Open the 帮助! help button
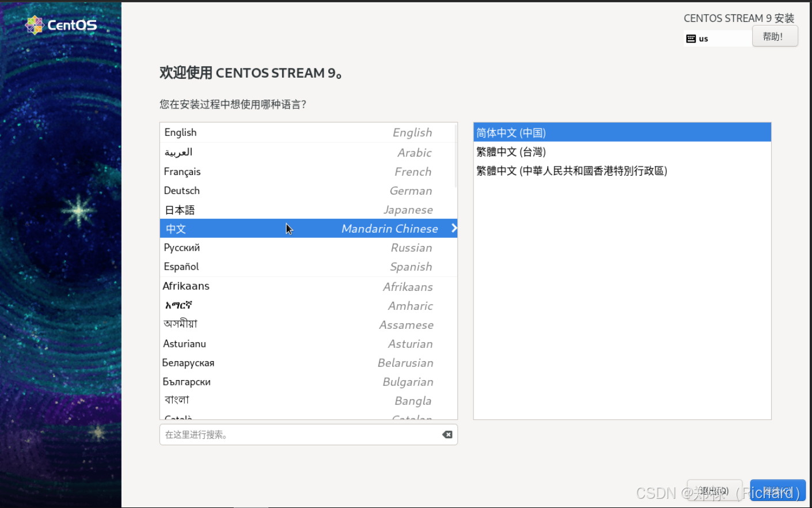The image size is (812, 508). [x=775, y=36]
